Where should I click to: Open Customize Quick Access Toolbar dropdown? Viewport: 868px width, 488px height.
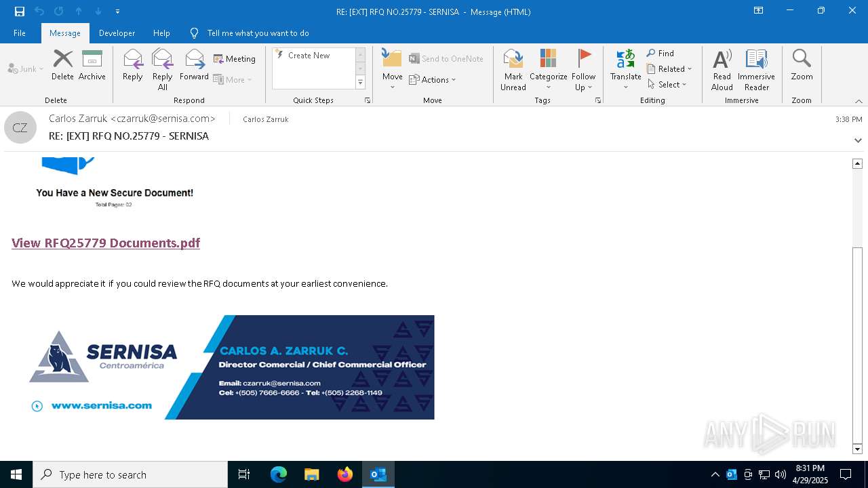tap(117, 12)
